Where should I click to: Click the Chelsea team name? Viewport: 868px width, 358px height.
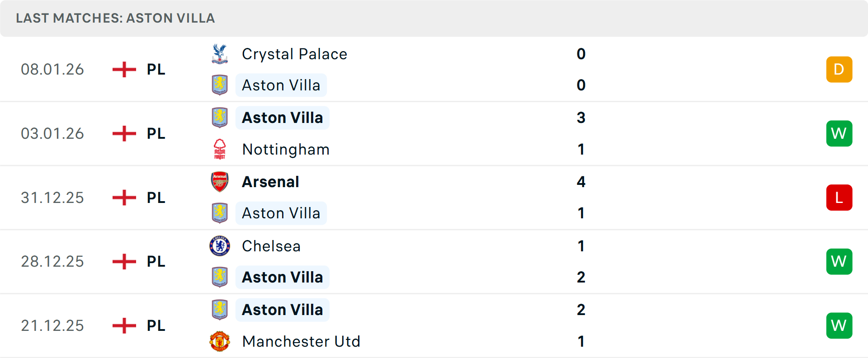pyautogui.click(x=271, y=246)
